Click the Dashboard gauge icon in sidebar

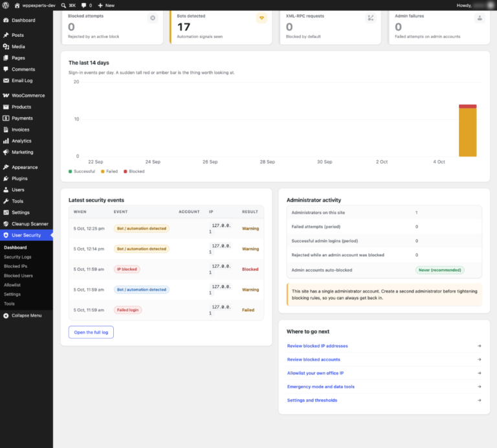6,20
